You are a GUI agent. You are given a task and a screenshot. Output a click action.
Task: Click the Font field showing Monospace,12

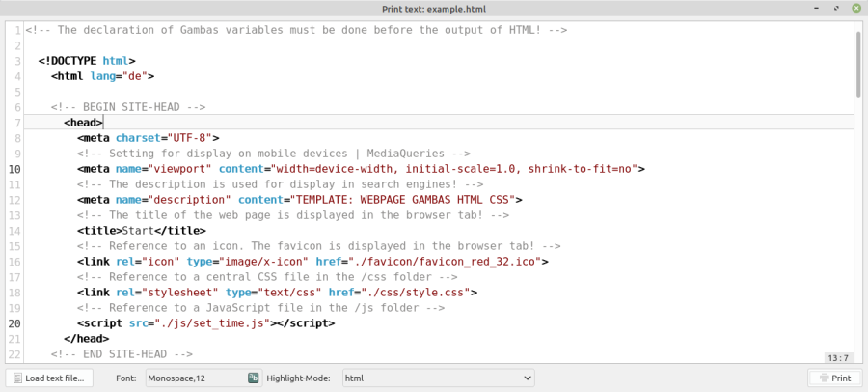(194, 378)
